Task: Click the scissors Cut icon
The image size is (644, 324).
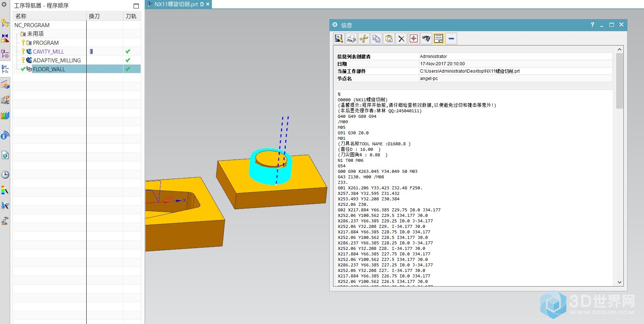Action: [x=364, y=39]
